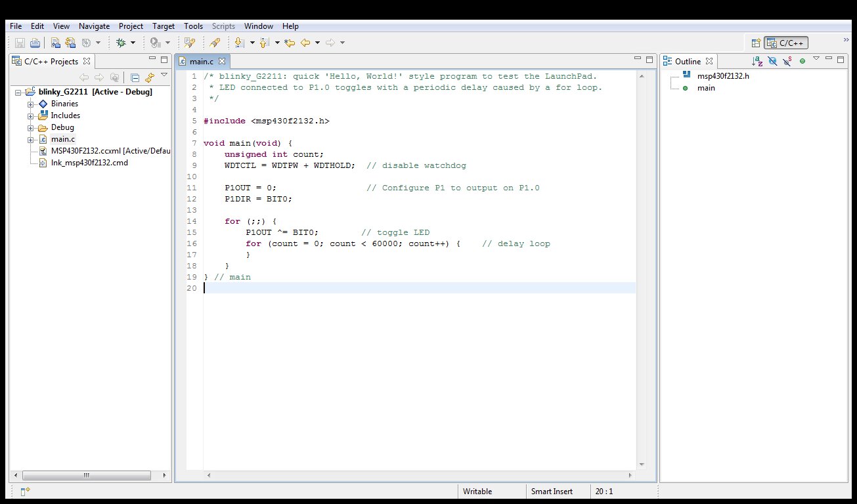Toggle alphabetical sorting in the Outline view
The width and height of the screenshot is (857, 504).
coord(757,60)
